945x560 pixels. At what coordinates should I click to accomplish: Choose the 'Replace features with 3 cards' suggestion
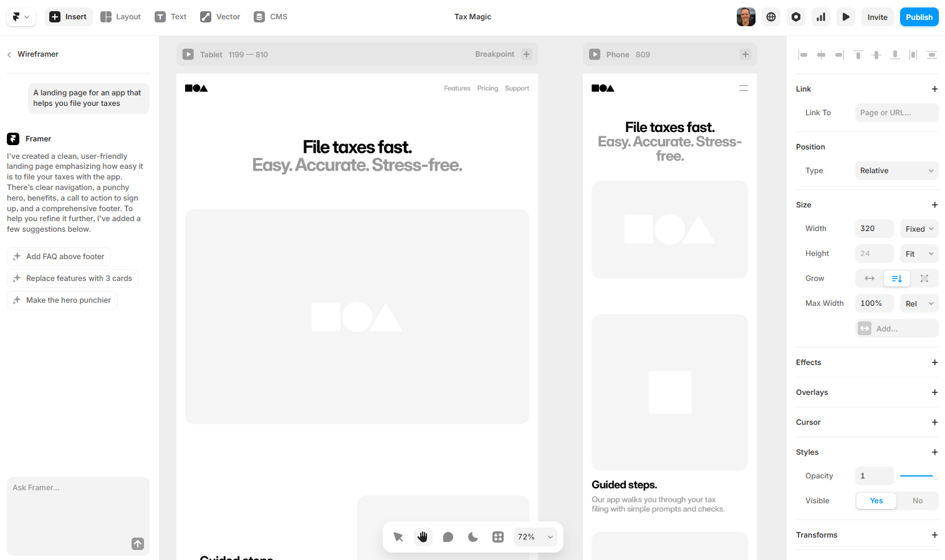pos(73,278)
